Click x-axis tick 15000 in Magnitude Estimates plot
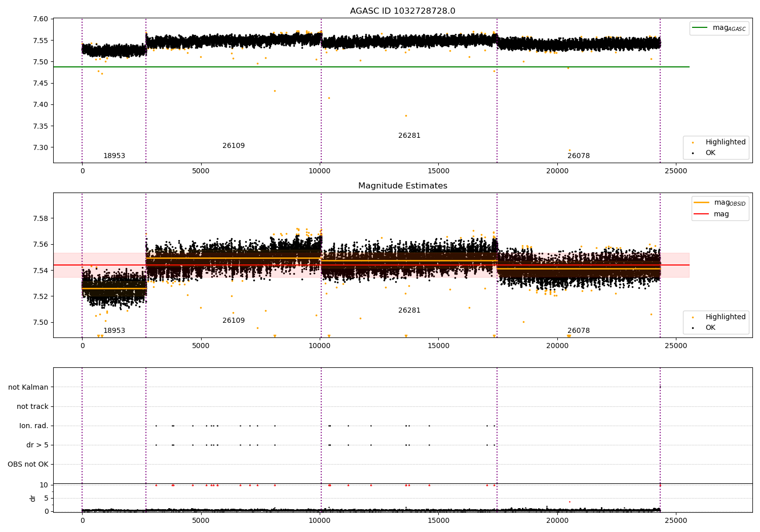Screen dimensions: 760x532 coord(438,346)
